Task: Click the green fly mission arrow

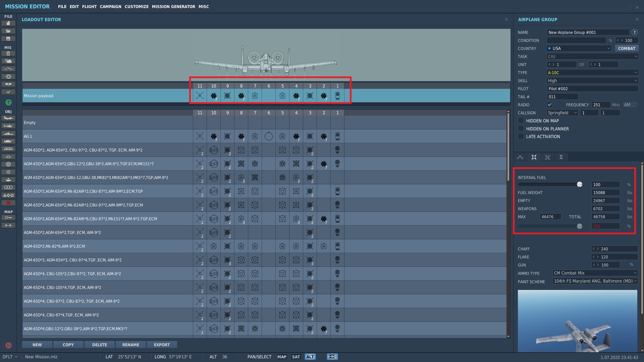Action: point(8,102)
